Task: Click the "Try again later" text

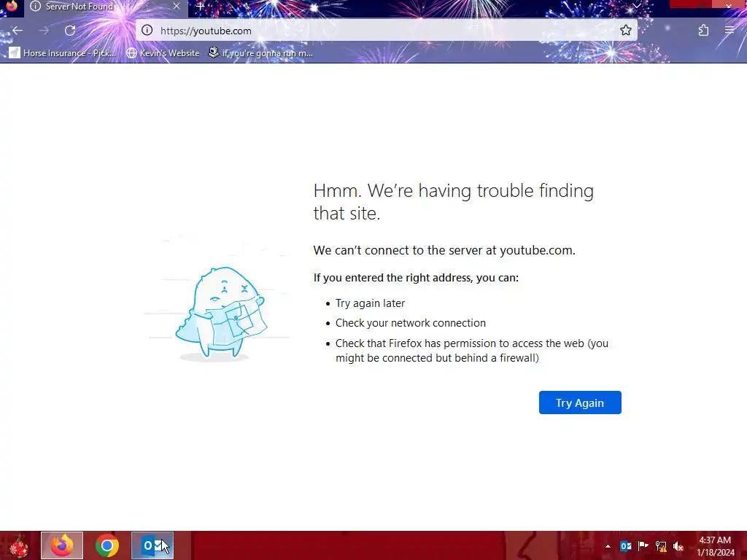Action: [x=370, y=303]
